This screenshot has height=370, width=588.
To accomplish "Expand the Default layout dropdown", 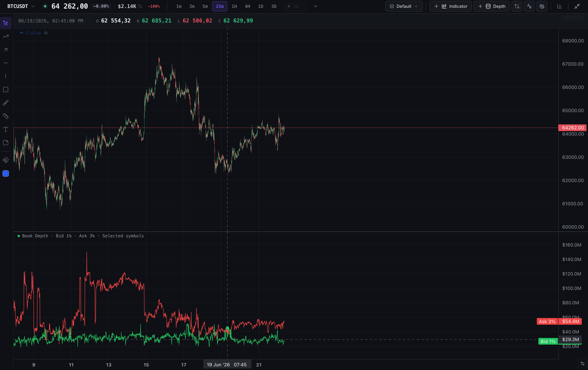I will 404,6.
